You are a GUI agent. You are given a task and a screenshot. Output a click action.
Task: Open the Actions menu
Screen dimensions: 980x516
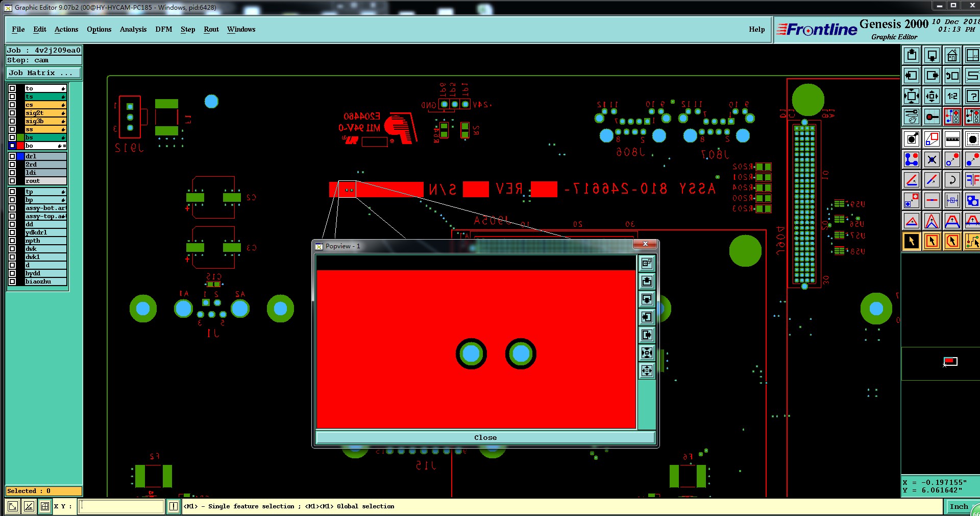66,29
